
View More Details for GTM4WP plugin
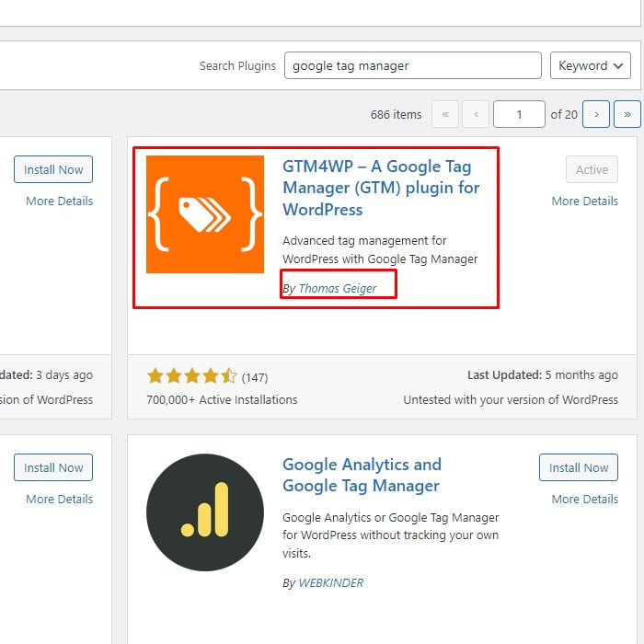tap(584, 201)
